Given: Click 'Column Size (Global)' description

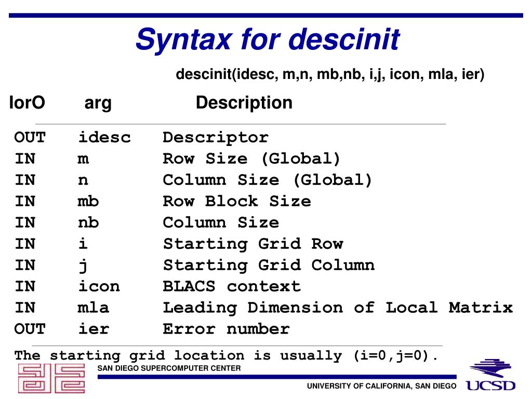Looking at the screenshot, I should click(x=268, y=180).
